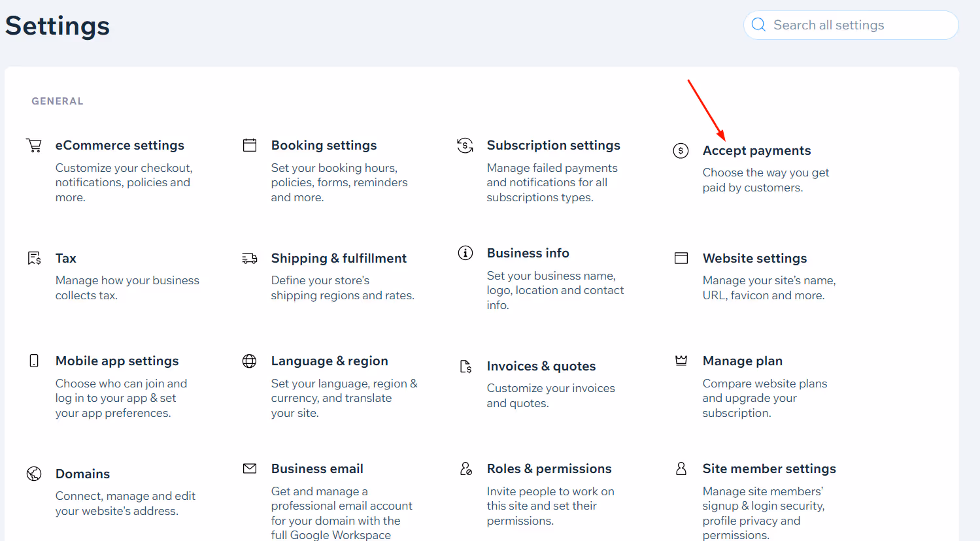Click "Manage site members' signup" description

(764, 513)
